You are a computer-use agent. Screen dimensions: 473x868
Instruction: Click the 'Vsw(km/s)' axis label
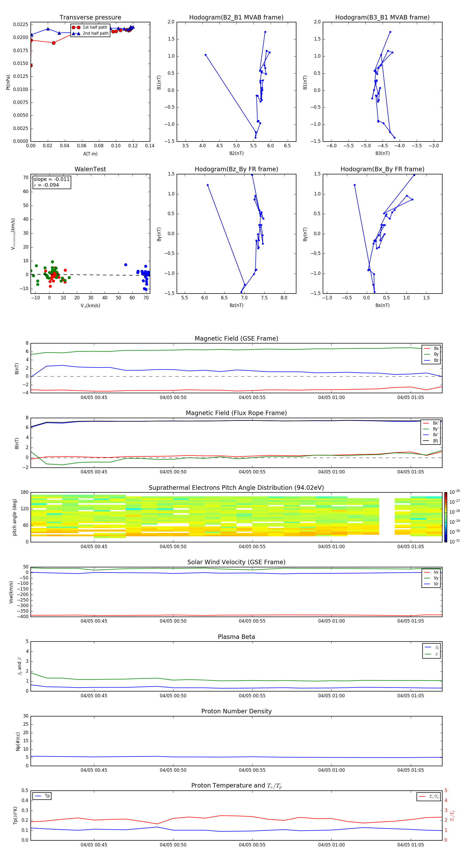pyautogui.click(x=11, y=592)
